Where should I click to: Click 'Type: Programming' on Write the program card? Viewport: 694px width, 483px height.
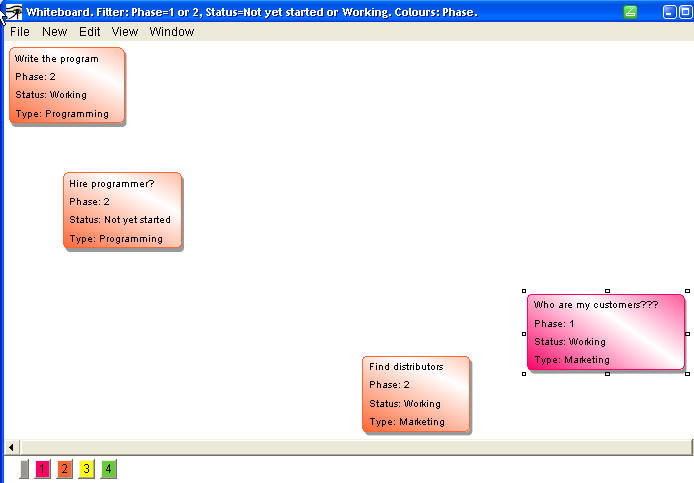point(62,114)
